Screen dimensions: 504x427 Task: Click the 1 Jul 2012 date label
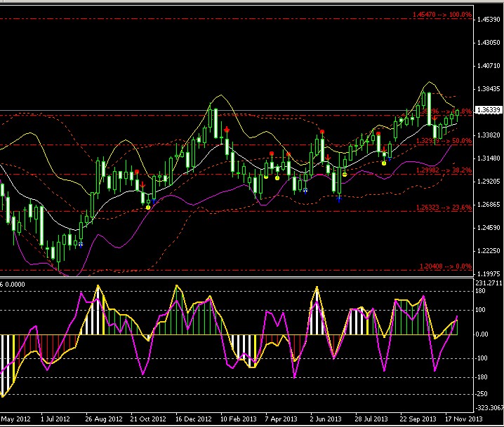[55, 419]
